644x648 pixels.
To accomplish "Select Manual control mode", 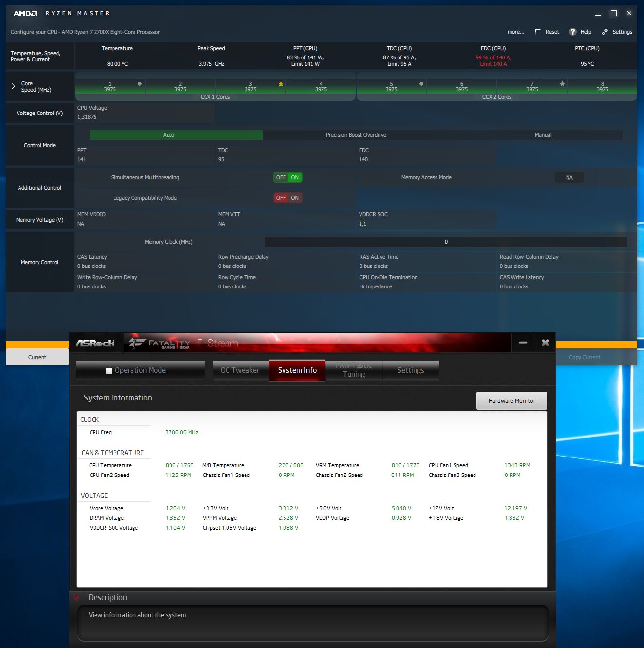I will (543, 135).
